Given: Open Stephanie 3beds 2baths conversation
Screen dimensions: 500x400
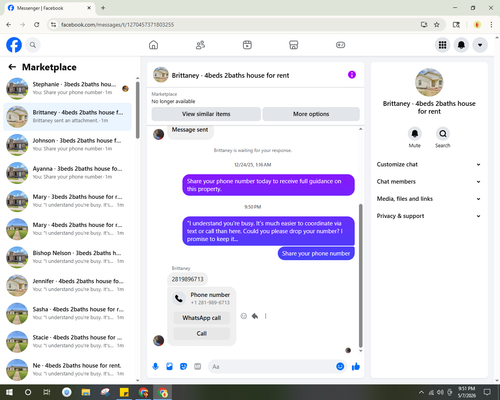Looking at the screenshot, I should point(67,89).
